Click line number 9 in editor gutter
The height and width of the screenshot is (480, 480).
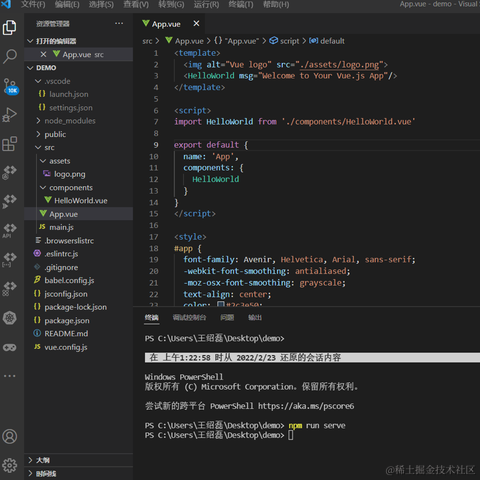[156, 145]
